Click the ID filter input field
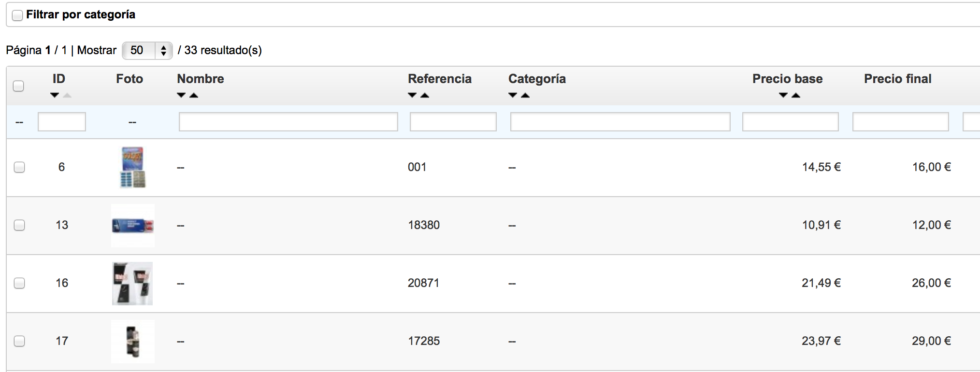 61,122
